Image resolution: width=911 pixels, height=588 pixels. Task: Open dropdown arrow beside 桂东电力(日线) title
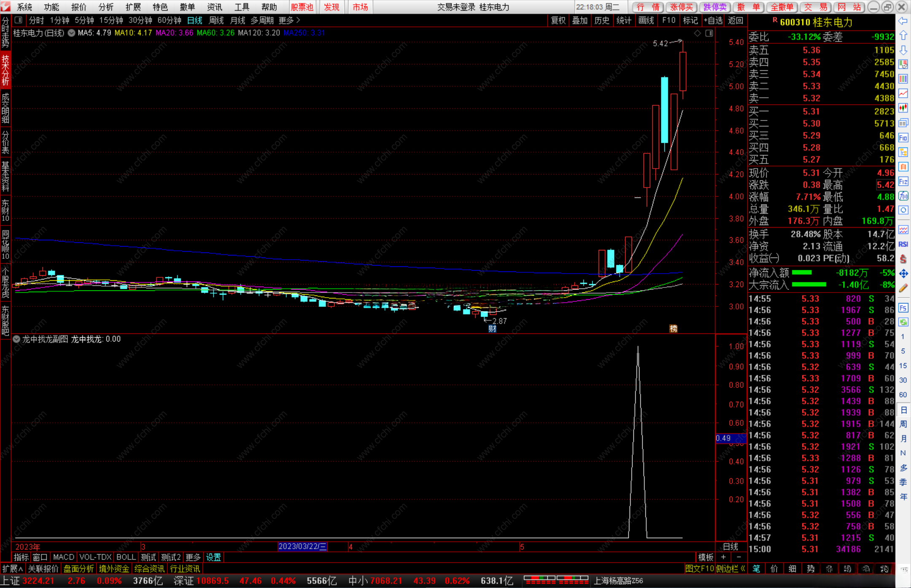[x=71, y=33]
